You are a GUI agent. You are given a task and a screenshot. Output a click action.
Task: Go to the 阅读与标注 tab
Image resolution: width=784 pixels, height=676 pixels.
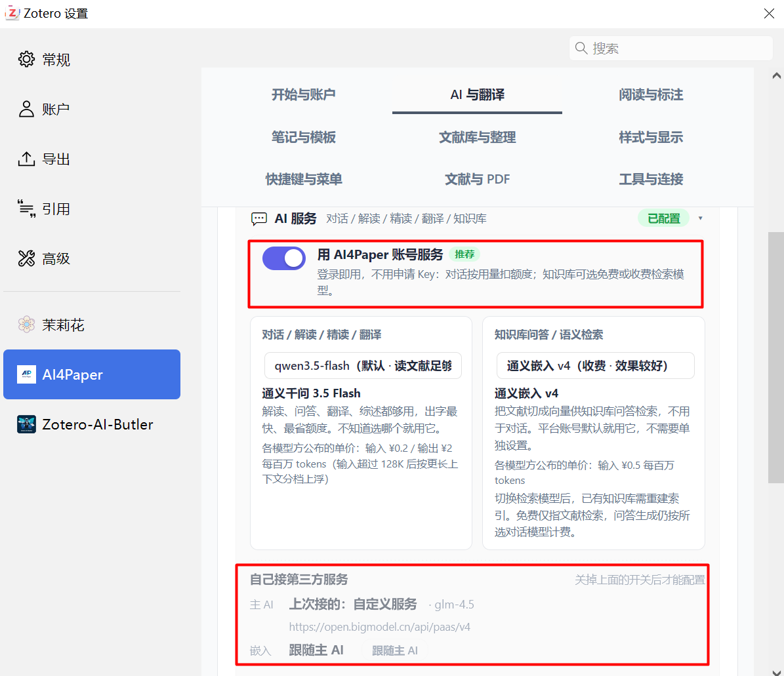click(x=651, y=94)
